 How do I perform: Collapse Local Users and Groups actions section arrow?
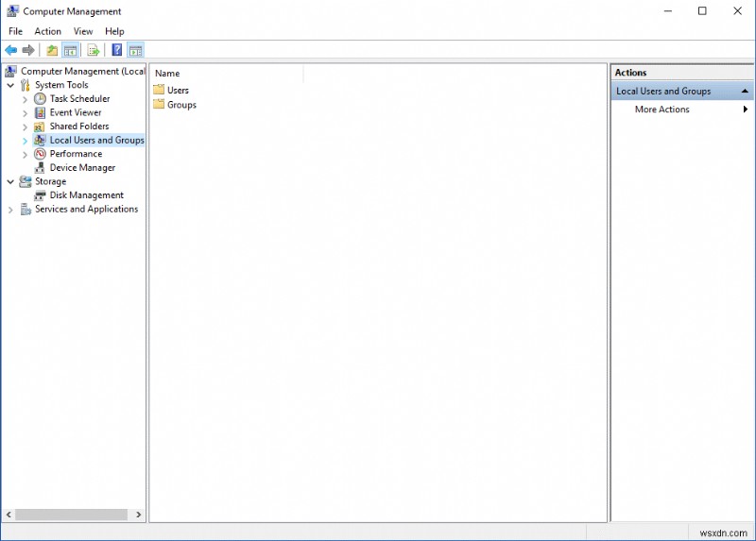click(x=745, y=91)
